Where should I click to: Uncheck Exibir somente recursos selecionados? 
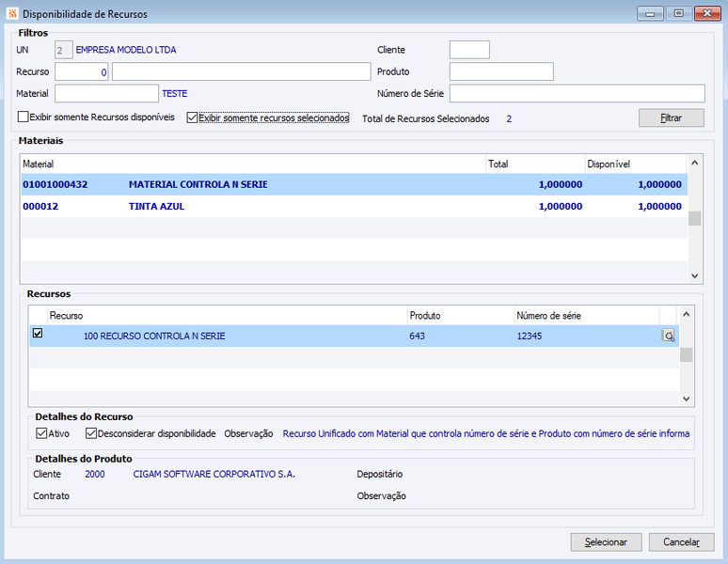click(x=192, y=117)
